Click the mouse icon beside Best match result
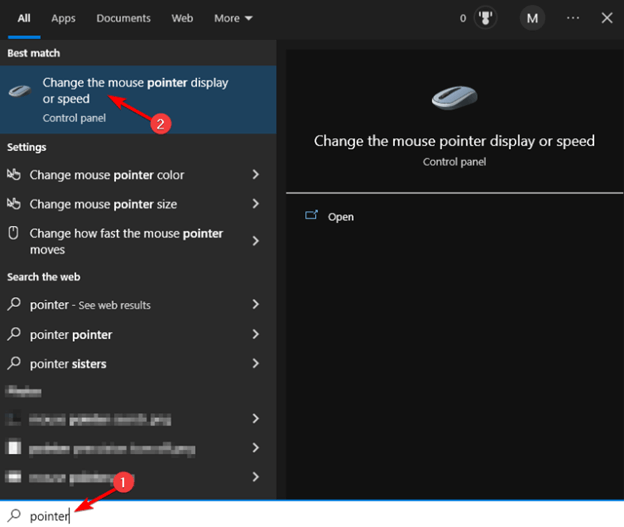 pyautogui.click(x=20, y=91)
